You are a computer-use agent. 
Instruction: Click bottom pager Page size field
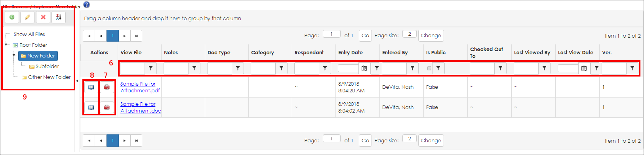click(x=409, y=139)
